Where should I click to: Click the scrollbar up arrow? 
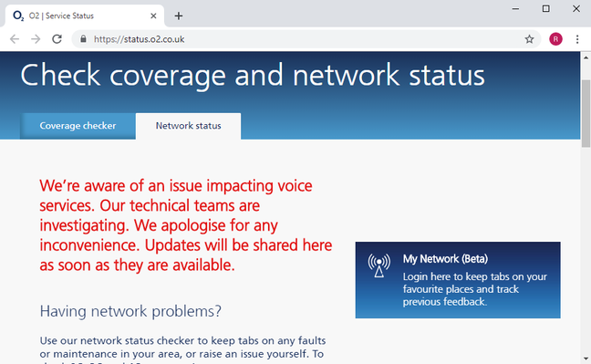coord(586,57)
